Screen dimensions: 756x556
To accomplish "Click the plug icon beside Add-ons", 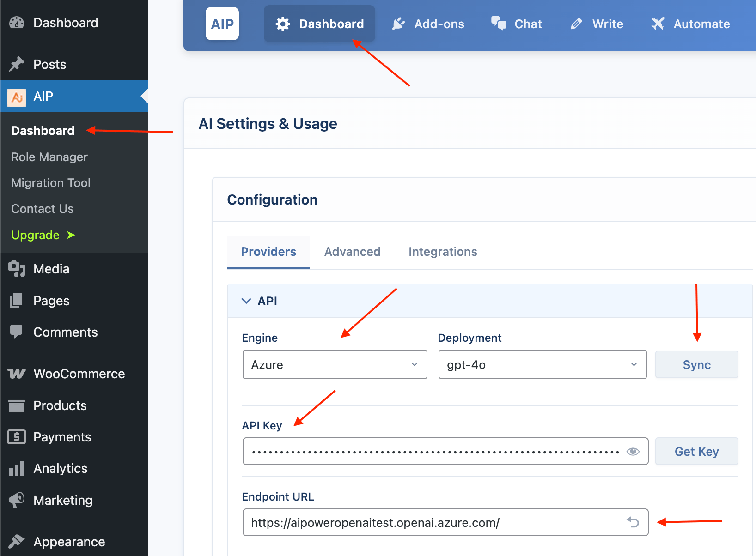I will click(x=398, y=24).
